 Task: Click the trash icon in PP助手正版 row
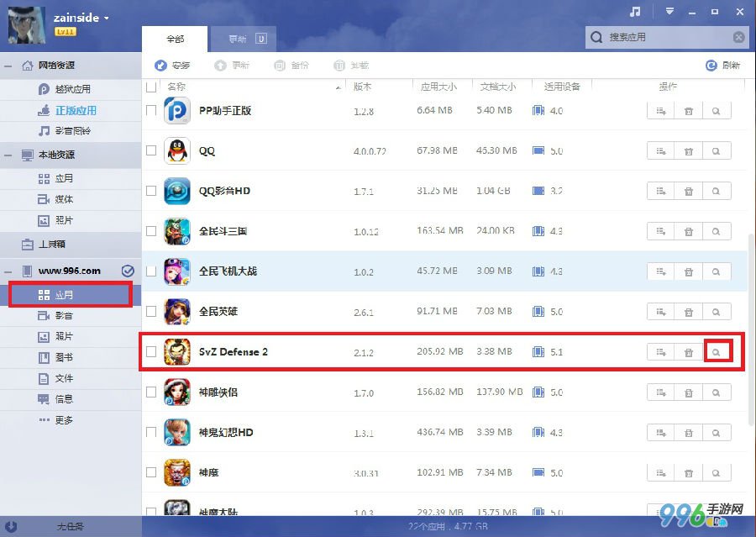point(689,111)
